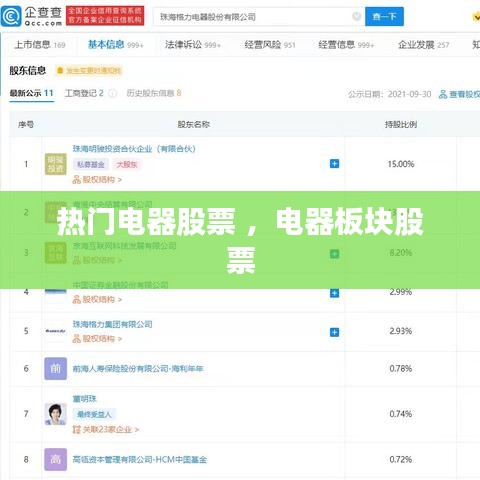The image size is (480, 480).
Task: Click the 董明珠 portrait photo
Action: [55, 414]
